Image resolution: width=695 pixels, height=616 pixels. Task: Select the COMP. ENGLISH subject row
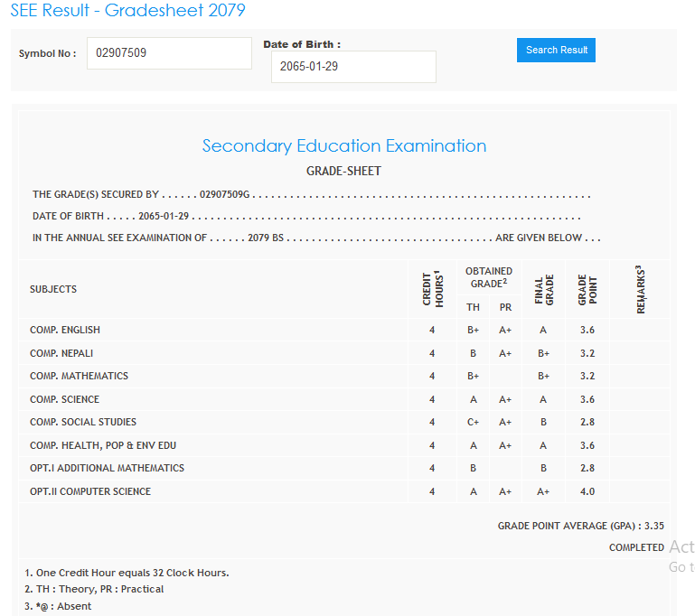tap(65, 331)
